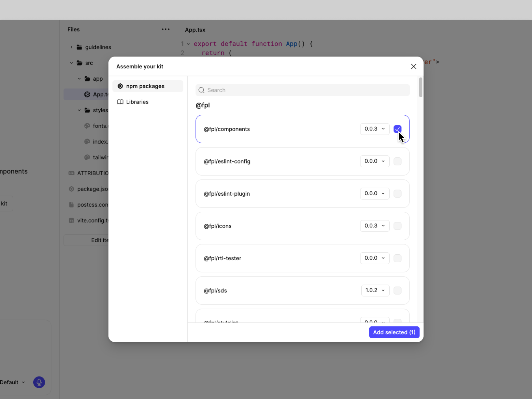Open the @fpl/sds version 1.0.2 dropdown
532x399 pixels.
(375, 290)
